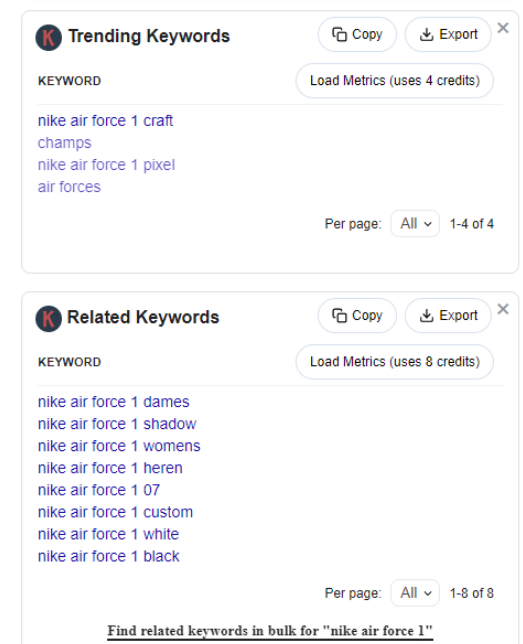Open the 'air forces' keyword link
Image resolution: width=523 pixels, height=644 pixels.
pos(69,187)
